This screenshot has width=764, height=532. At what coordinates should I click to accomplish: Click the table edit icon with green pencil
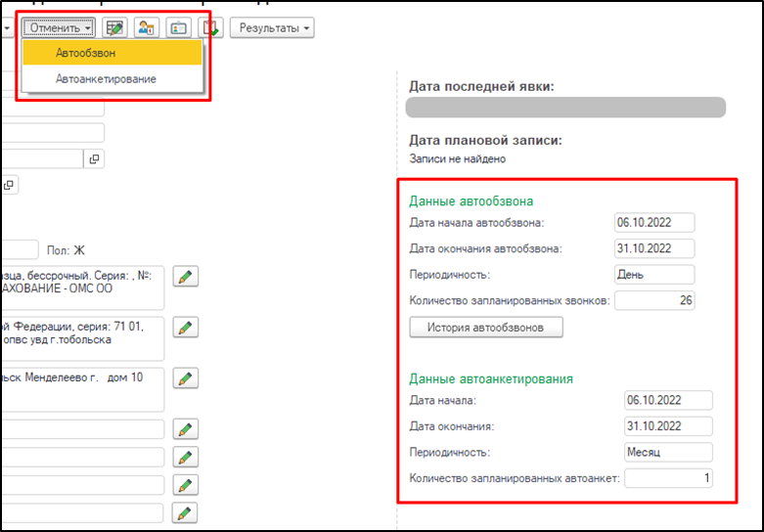point(114,28)
